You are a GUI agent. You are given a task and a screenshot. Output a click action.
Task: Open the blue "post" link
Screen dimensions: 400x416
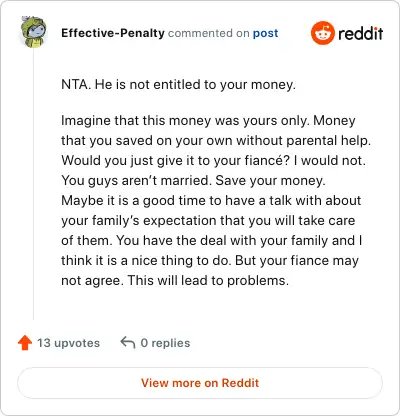(265, 33)
